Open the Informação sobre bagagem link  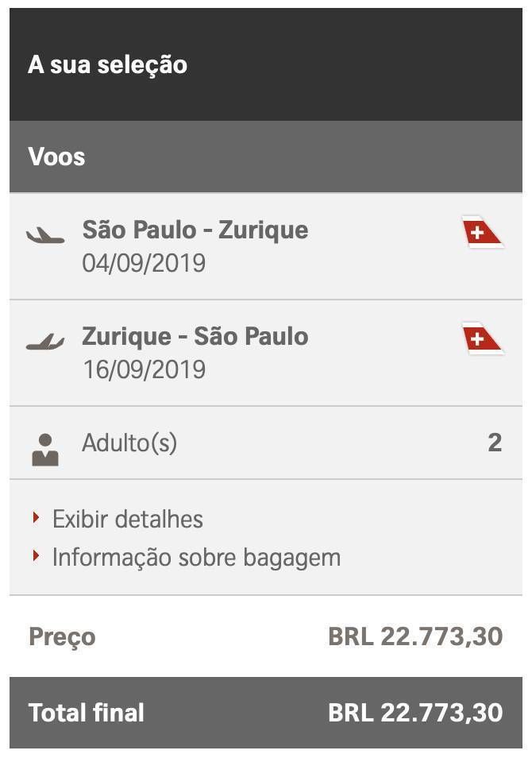click(197, 558)
